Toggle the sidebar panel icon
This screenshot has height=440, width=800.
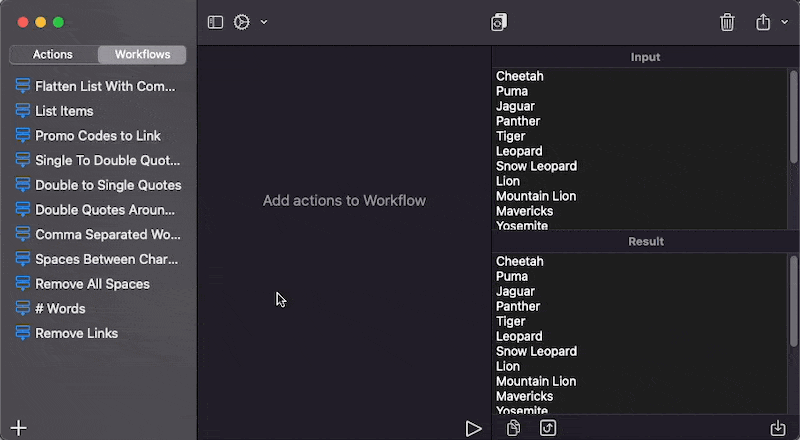pyautogui.click(x=215, y=22)
